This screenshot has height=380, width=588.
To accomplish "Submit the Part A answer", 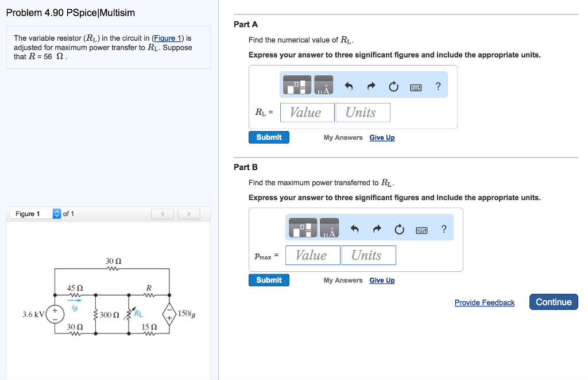I will point(269,137).
